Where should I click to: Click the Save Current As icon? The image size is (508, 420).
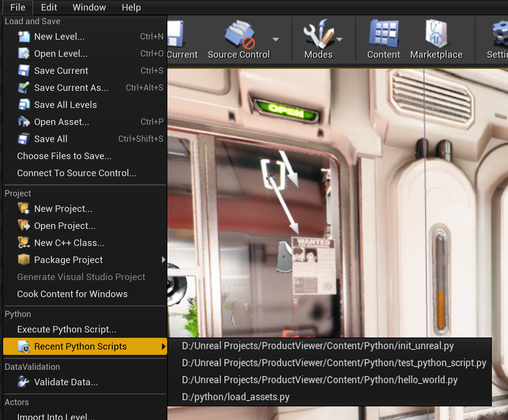(24, 88)
